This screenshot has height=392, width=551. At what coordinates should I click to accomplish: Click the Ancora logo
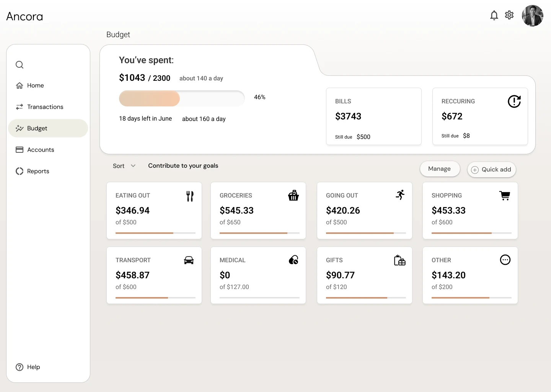24,16
